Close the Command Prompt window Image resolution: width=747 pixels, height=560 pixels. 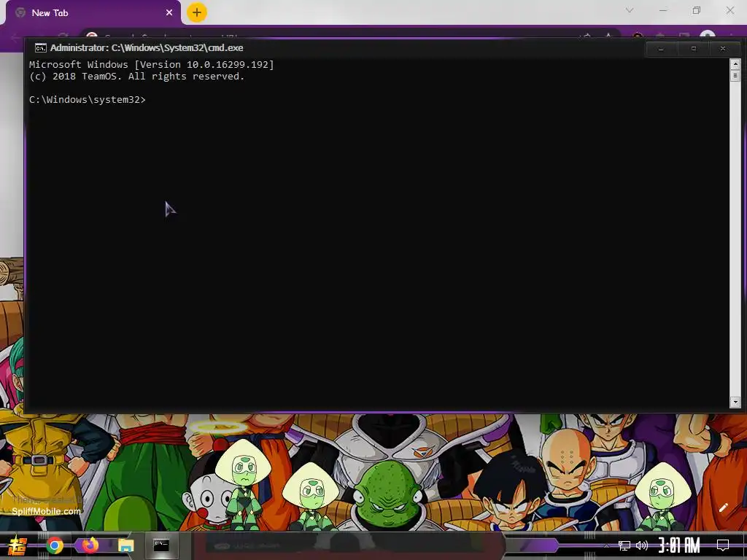[723, 49]
